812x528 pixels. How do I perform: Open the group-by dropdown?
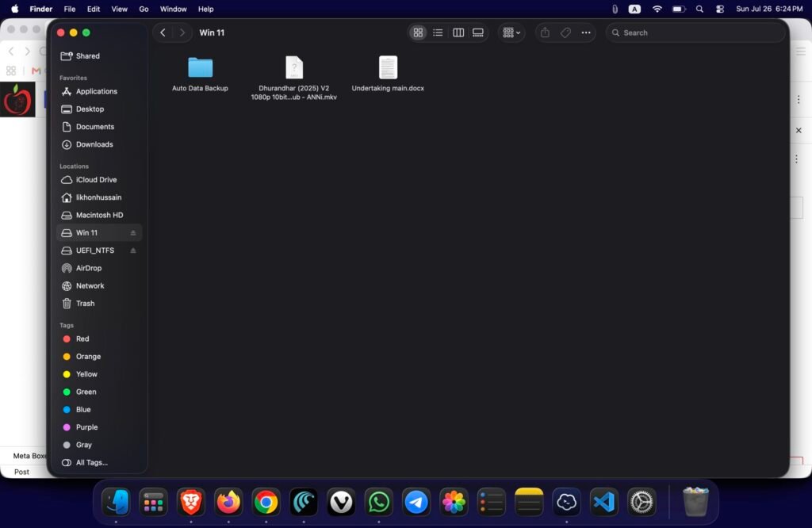(511, 33)
